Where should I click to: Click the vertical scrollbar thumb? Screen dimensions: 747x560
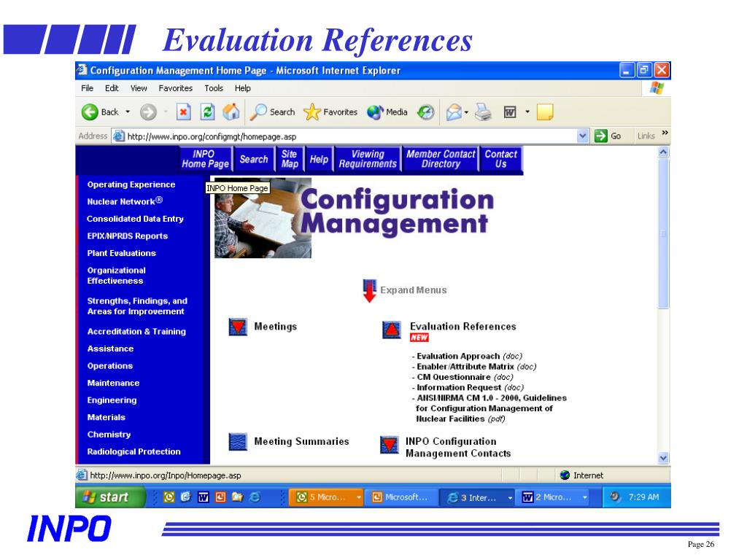(663, 234)
